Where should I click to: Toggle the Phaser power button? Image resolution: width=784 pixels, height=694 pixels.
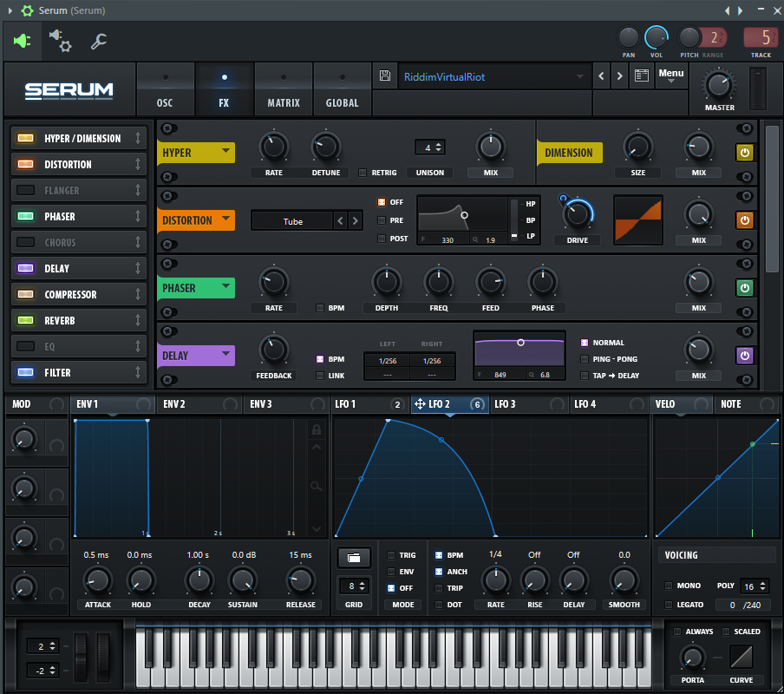(744, 287)
